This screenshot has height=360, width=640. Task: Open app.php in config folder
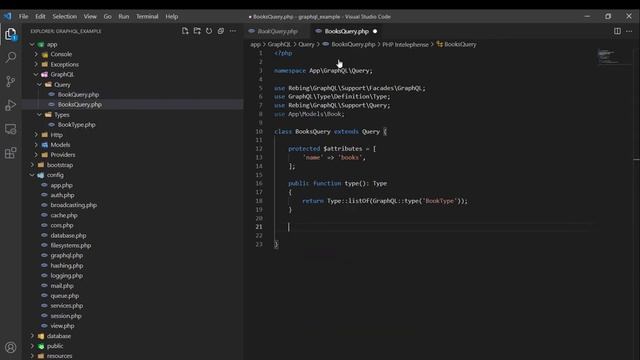click(61, 185)
